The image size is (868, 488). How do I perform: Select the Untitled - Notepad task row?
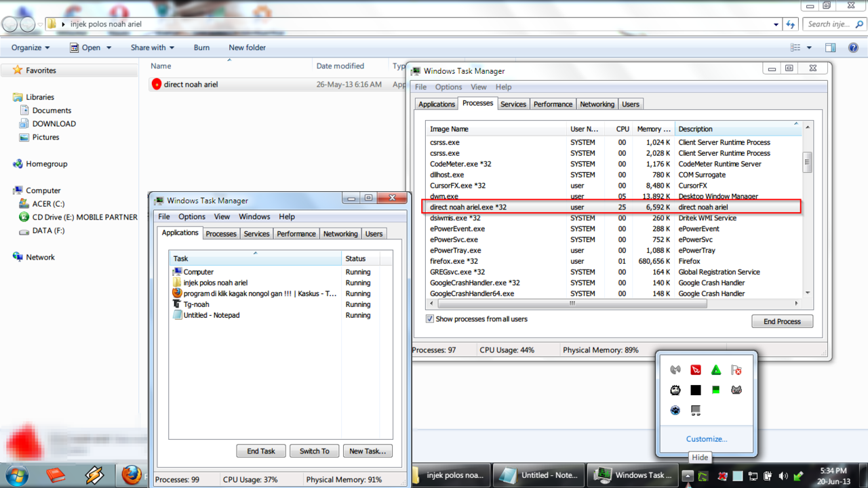[281, 315]
